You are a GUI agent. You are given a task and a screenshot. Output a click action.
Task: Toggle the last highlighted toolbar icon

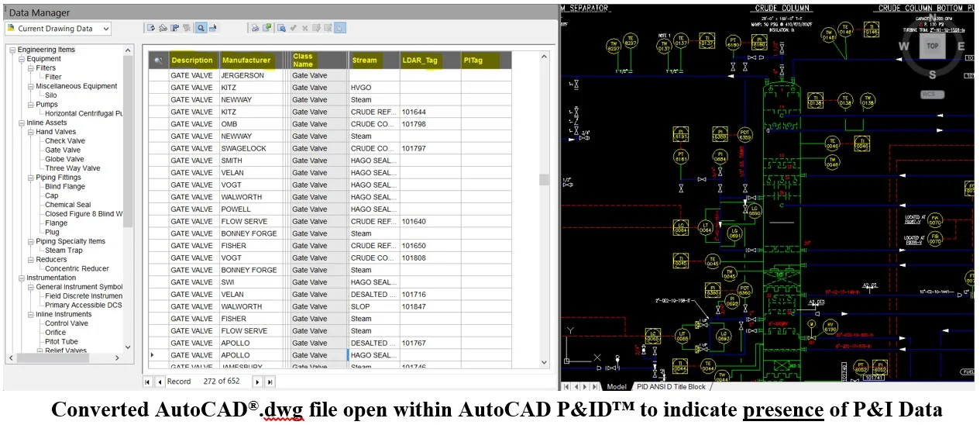click(x=340, y=28)
